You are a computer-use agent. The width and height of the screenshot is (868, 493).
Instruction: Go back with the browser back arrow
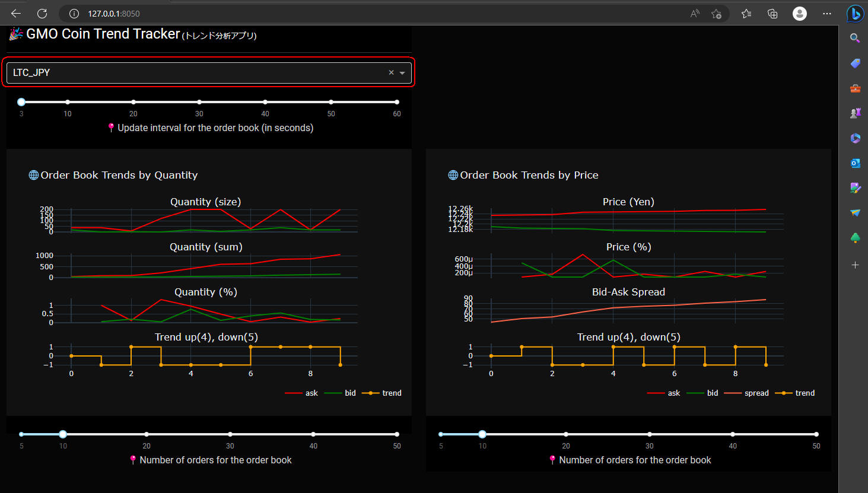tap(16, 13)
